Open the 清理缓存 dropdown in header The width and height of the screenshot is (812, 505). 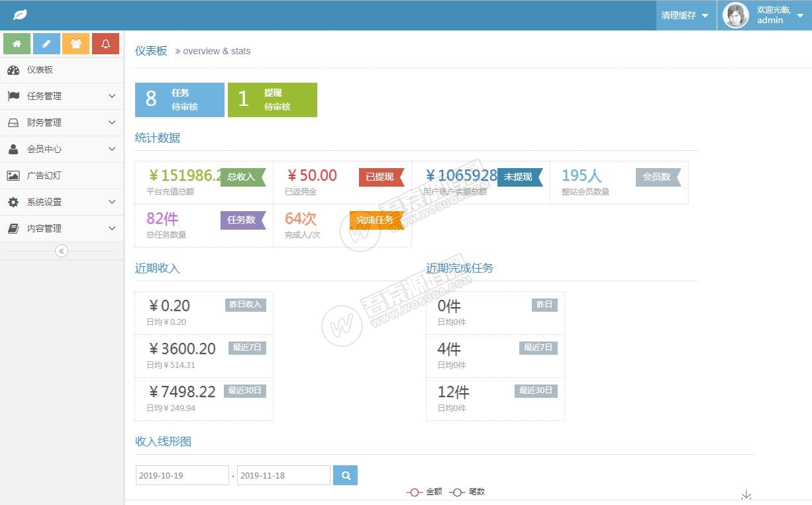click(x=685, y=15)
